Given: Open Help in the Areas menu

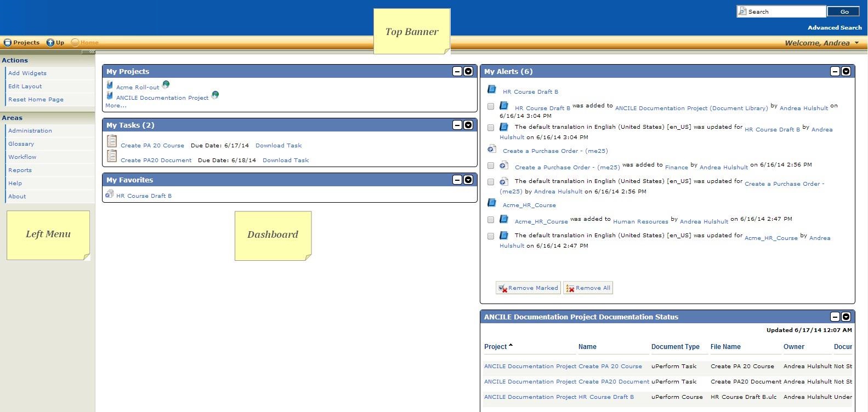Looking at the screenshot, I should tap(15, 183).
